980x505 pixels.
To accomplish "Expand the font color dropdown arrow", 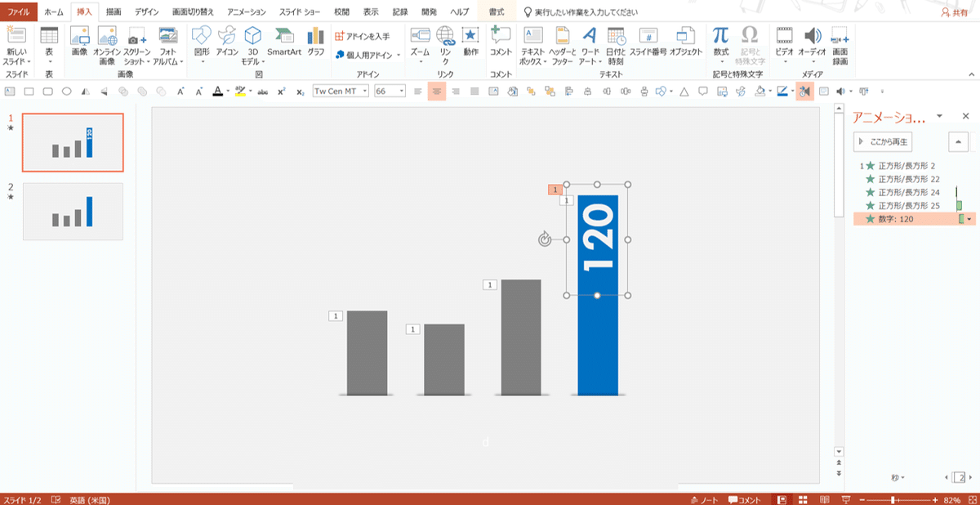I will point(228,92).
